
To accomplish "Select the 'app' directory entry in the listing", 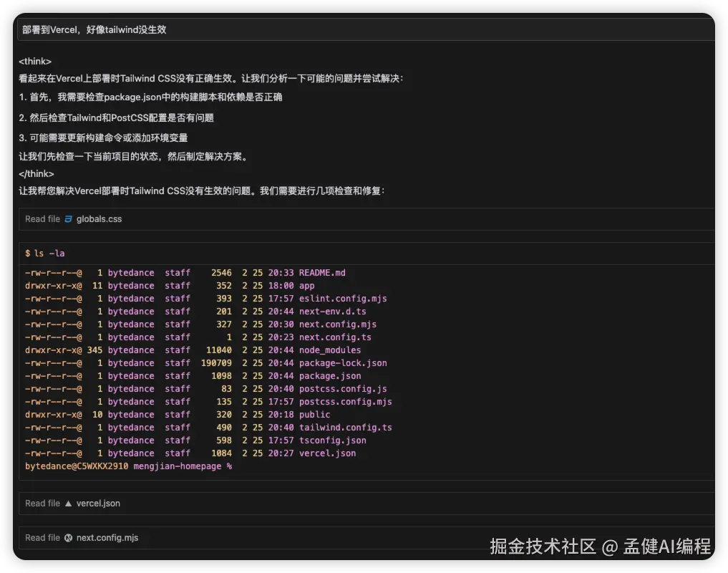I will pos(307,286).
